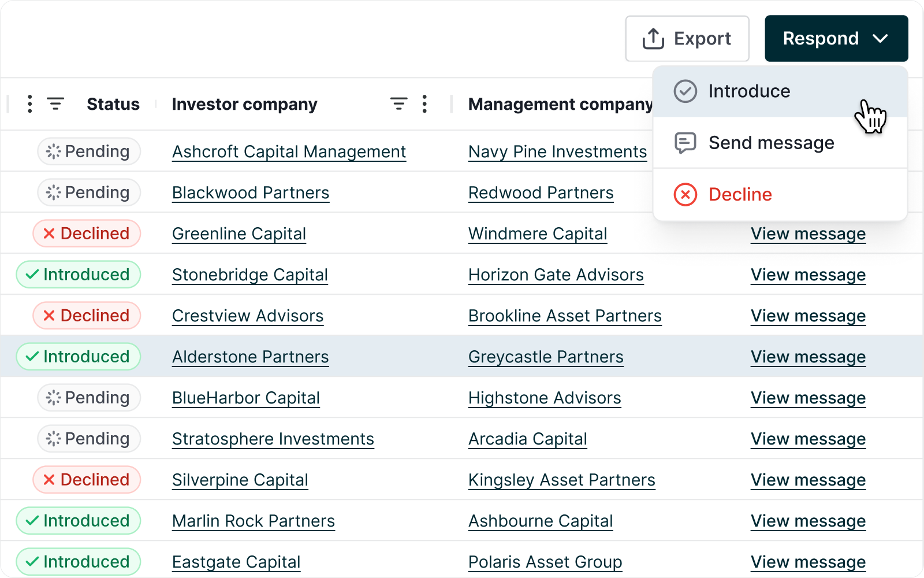The width and height of the screenshot is (924, 578).
Task: Click the checkmark circle icon beside Introduce
Action: (685, 91)
